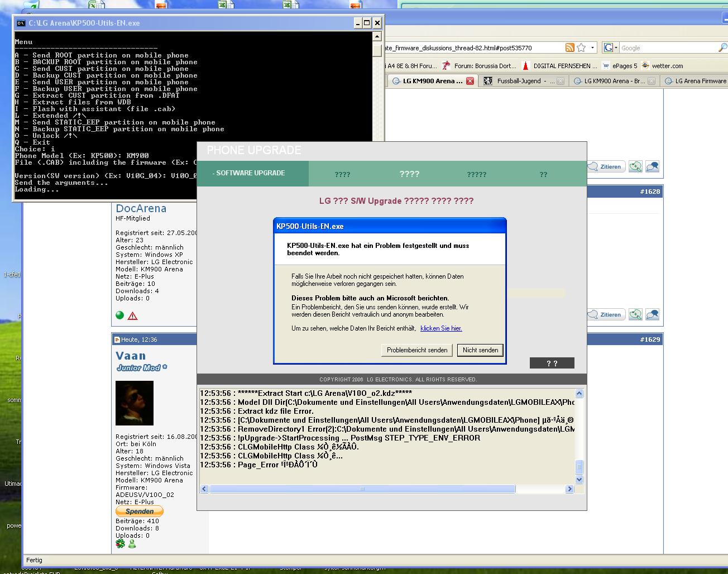Click multi-quote icon on post #1628
The height and width of the screenshot is (574, 728).
[635, 166]
